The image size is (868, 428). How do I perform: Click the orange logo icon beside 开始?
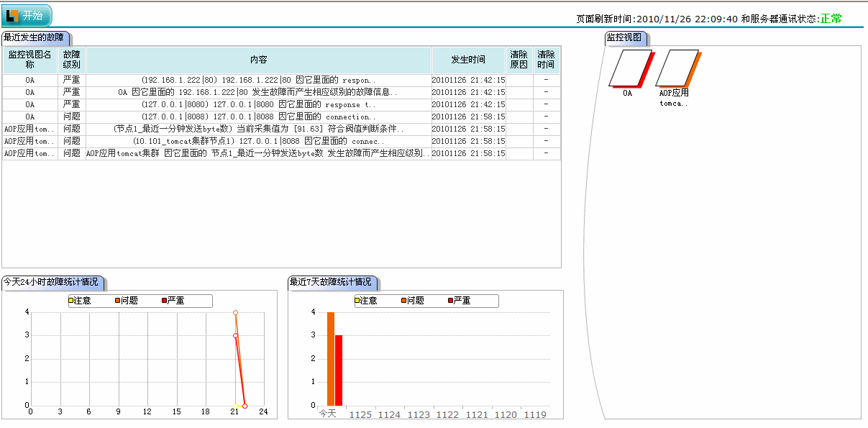click(x=12, y=15)
